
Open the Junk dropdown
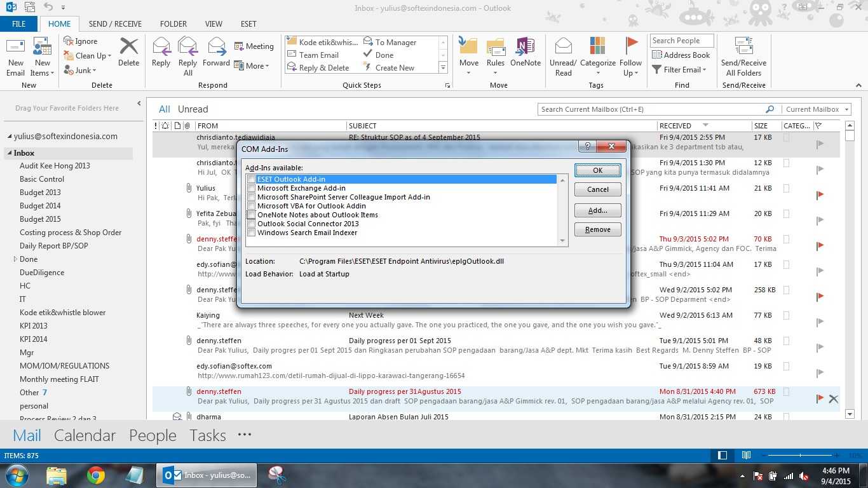pos(80,71)
